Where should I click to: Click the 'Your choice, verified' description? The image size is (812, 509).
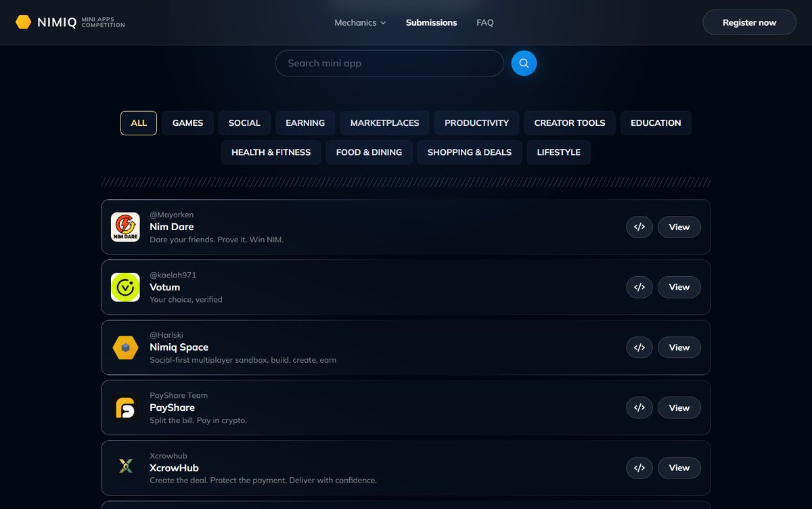[186, 299]
